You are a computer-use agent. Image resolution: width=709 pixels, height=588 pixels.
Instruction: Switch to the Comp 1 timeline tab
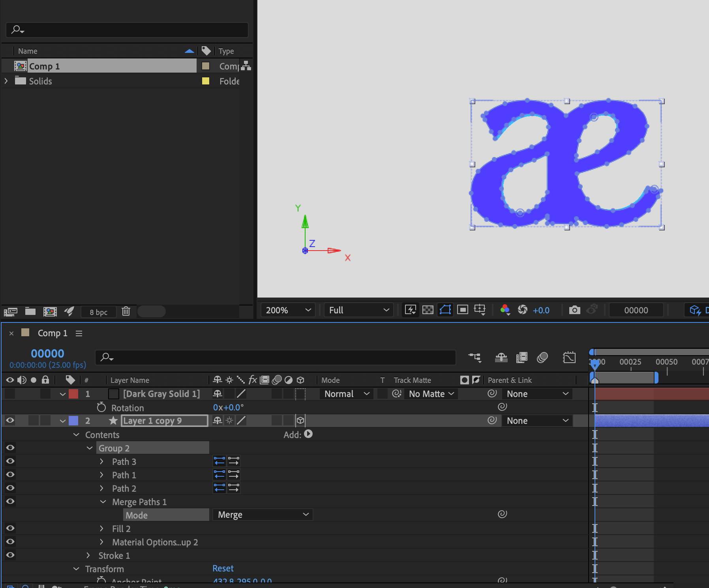(53, 333)
